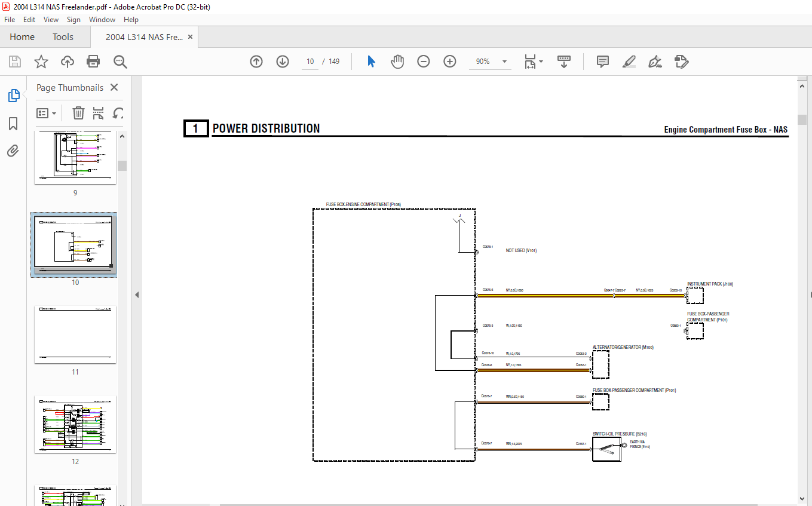
Task: Open the Help menu
Action: (x=131, y=20)
